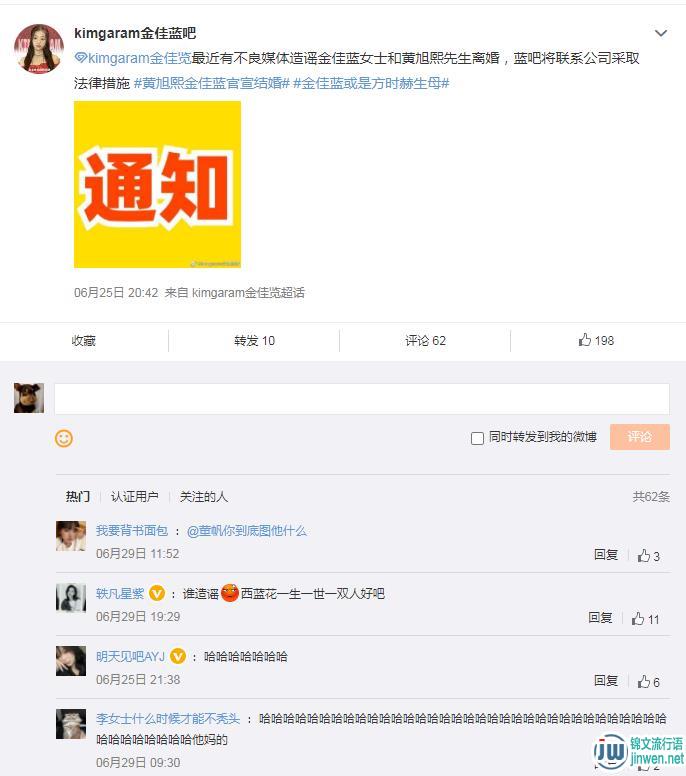This screenshot has height=776, width=686.
Task: Like the post with 198 thumbs up
Action: point(596,340)
